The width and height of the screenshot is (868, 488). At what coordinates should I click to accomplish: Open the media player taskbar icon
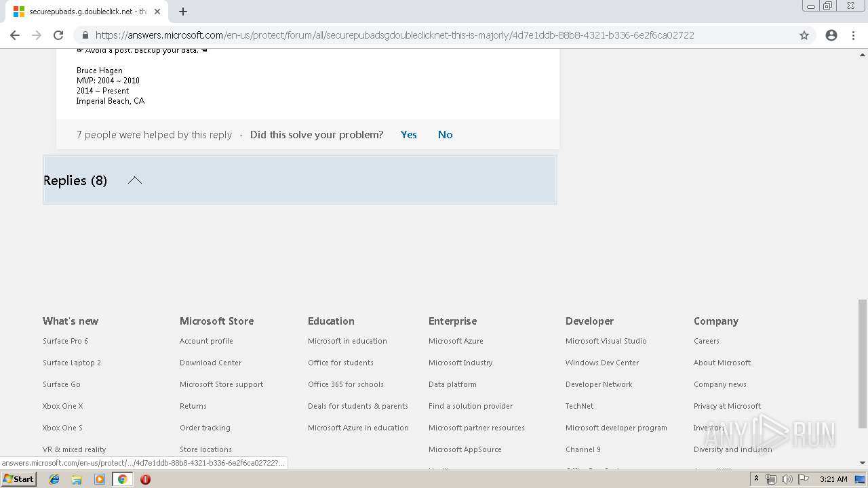pos(100,479)
